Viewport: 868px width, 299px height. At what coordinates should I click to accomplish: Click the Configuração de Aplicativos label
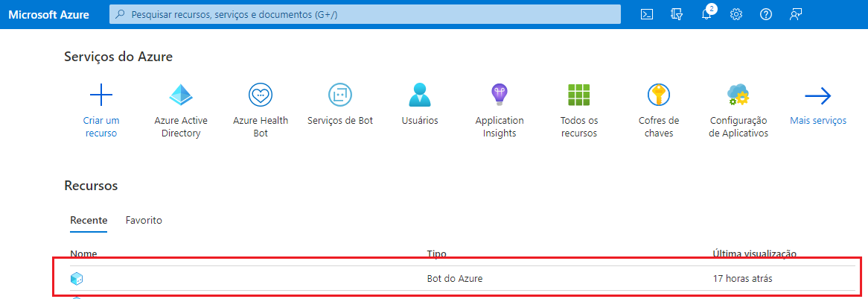738,127
